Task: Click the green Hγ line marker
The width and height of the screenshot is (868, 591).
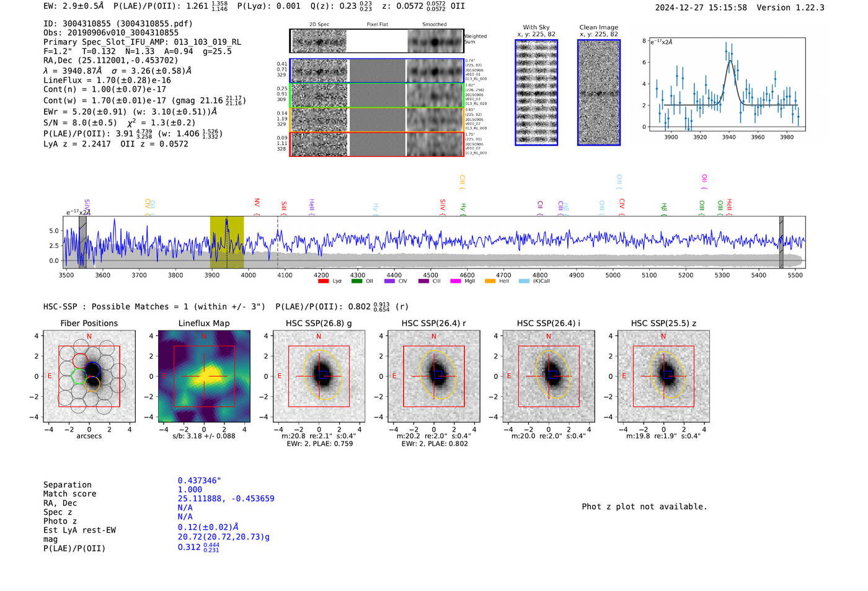Action: (463, 209)
